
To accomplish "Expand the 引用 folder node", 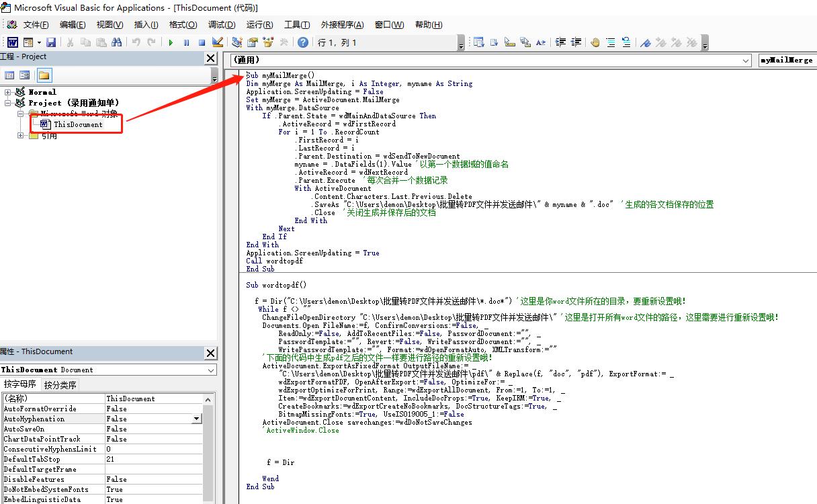I will tap(21, 136).
